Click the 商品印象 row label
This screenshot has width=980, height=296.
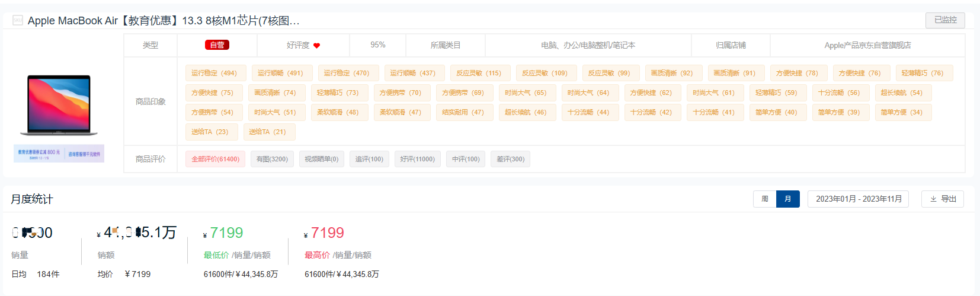[x=150, y=101]
